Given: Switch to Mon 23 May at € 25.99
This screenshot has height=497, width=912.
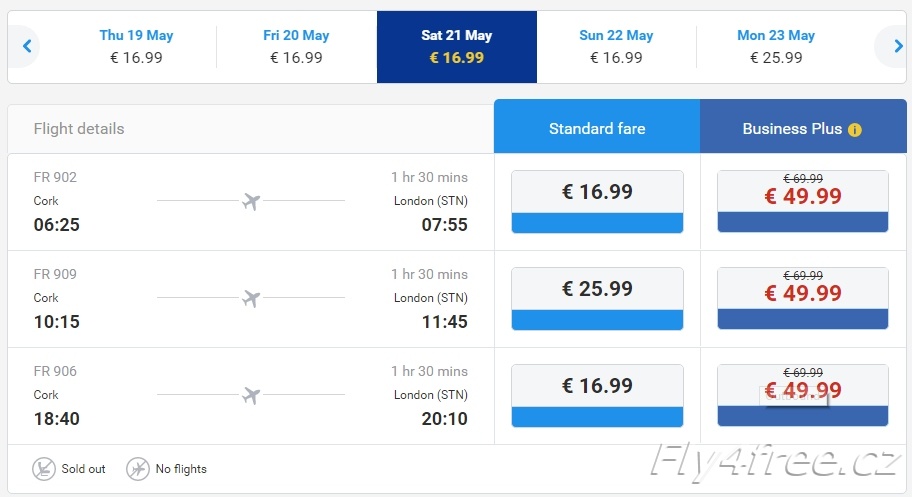Looking at the screenshot, I should tap(776, 47).
